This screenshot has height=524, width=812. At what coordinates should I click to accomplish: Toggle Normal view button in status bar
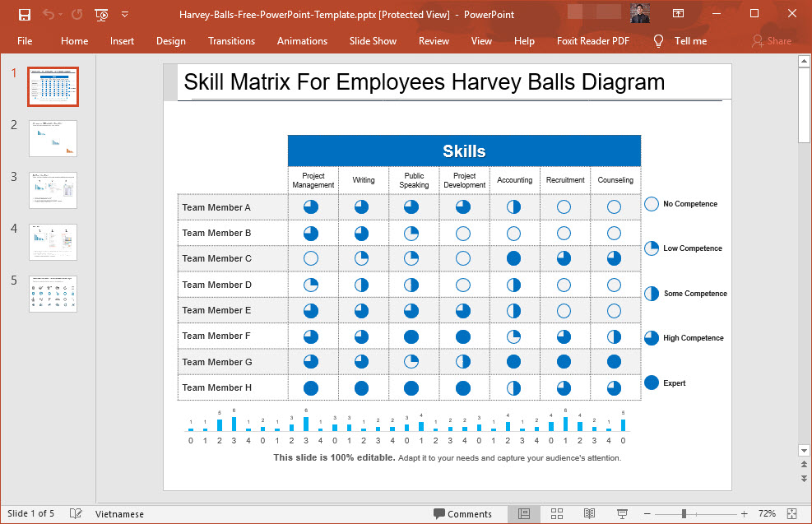click(523, 513)
